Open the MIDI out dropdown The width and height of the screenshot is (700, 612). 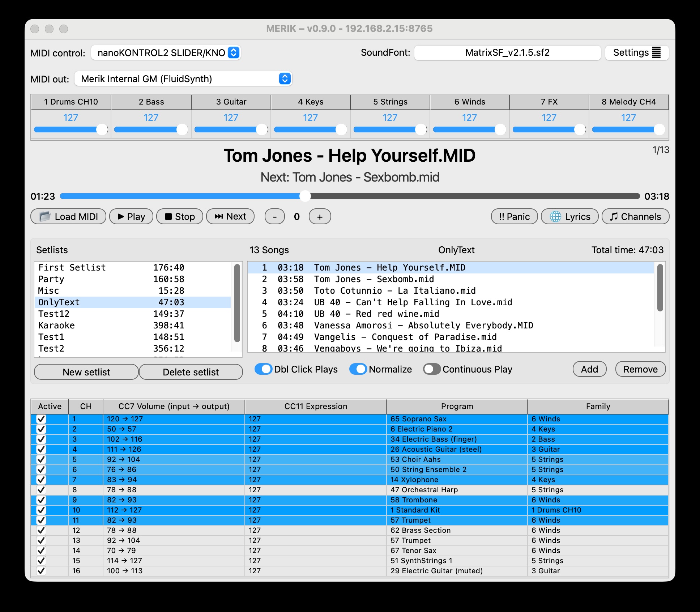183,78
